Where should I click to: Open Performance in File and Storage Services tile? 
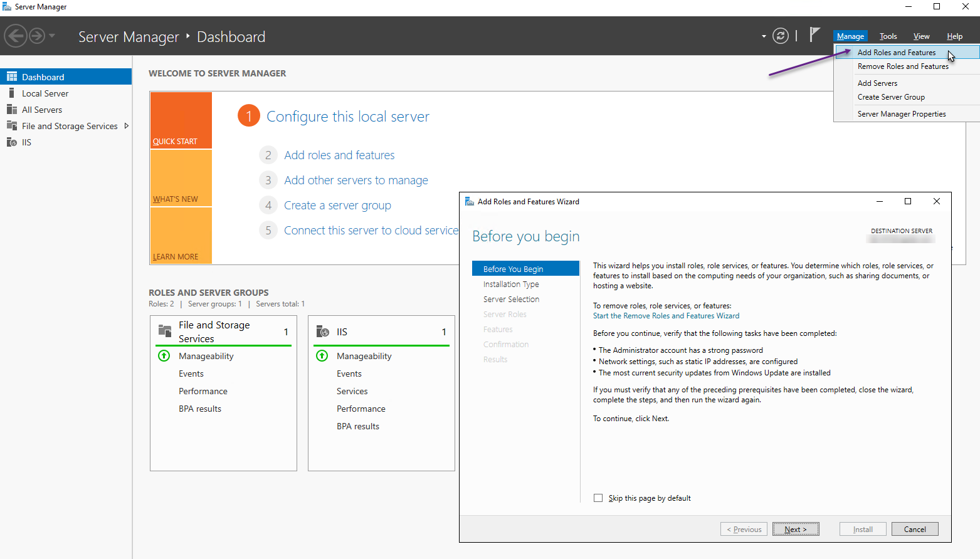(203, 391)
